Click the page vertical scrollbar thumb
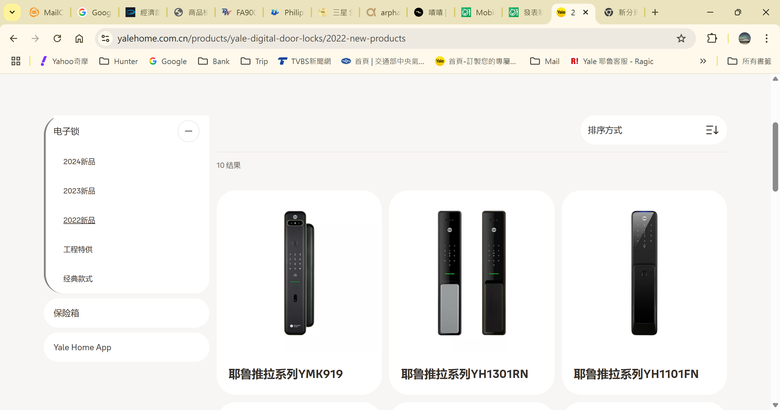780x410 pixels. point(775,157)
